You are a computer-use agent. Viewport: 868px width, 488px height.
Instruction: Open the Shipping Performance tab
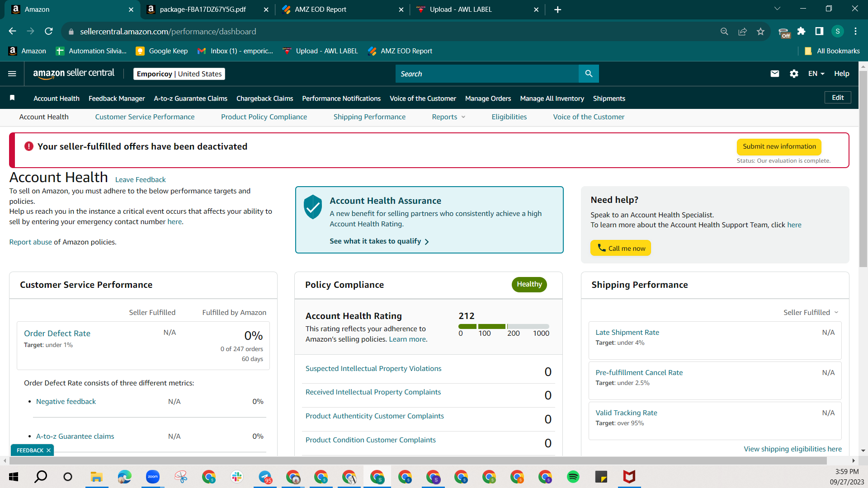(x=369, y=117)
